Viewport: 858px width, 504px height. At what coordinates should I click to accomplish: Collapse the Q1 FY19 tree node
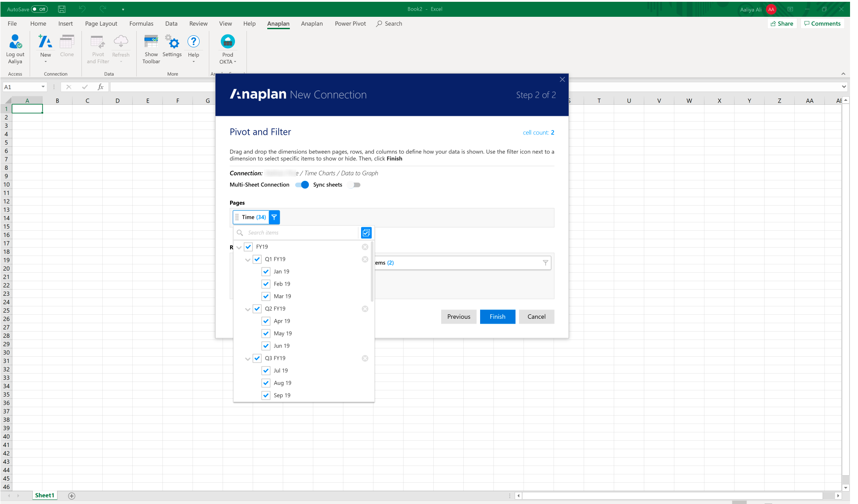coord(248,260)
